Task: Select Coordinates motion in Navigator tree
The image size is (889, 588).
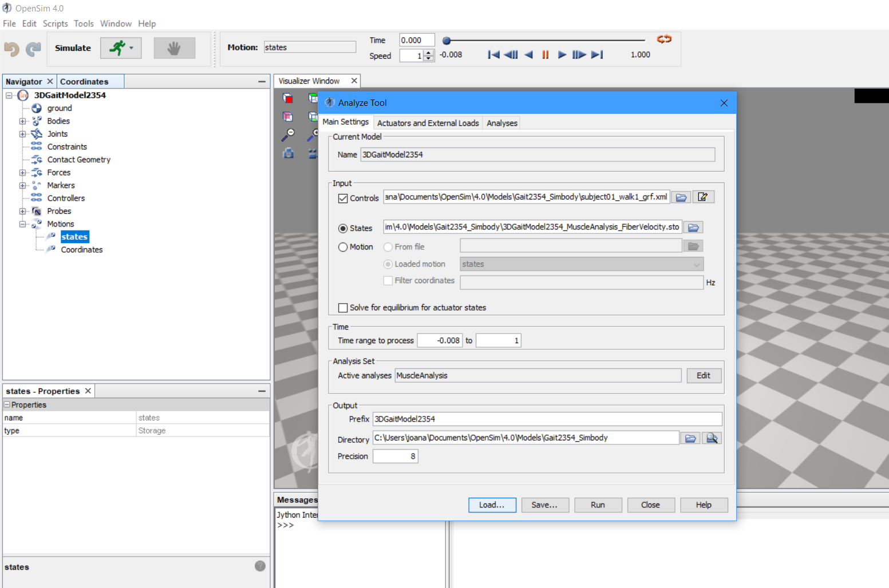Action: (82, 250)
